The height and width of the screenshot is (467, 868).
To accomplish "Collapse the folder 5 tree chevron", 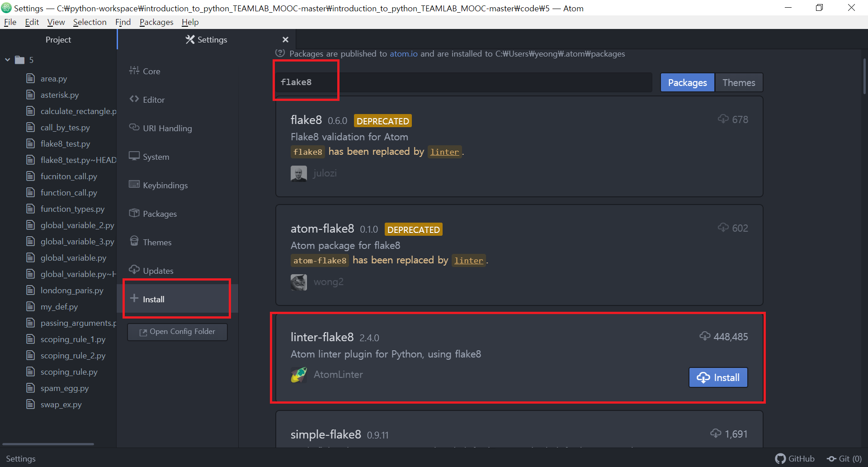I will [x=7, y=60].
